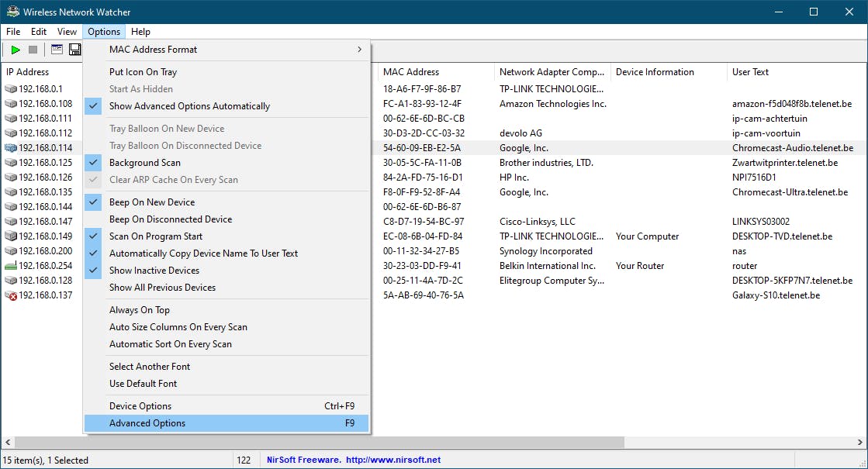Click the Your Computer device information cell
Screen dimensions: 868x469
647,236
